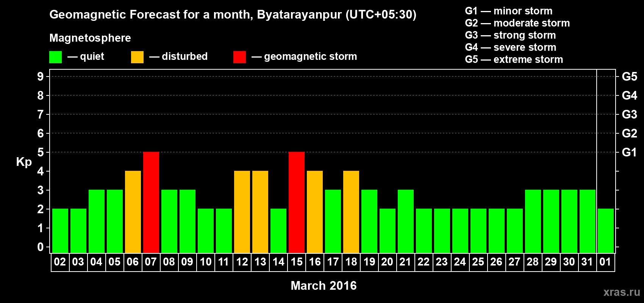Click the March 2016 axis caption
The image size is (644, 303).
click(x=324, y=286)
